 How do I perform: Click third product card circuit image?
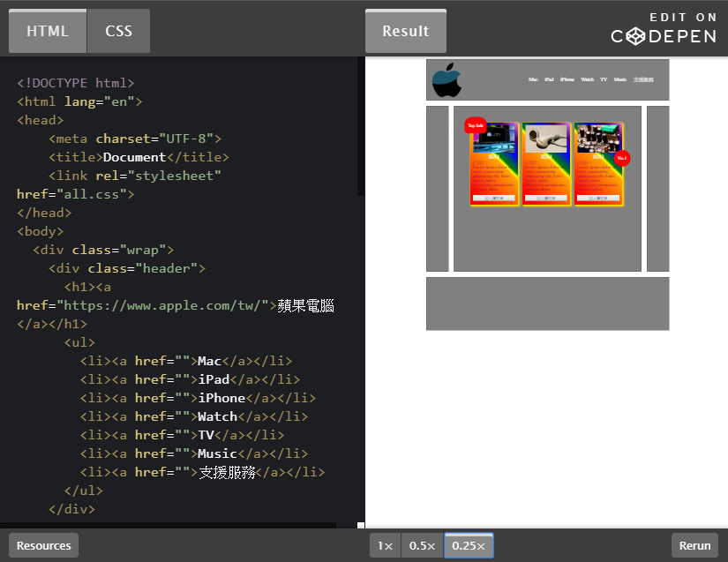click(598, 139)
